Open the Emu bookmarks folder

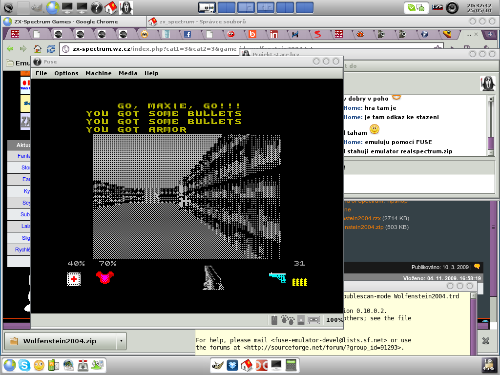pyautogui.click(x=18, y=63)
